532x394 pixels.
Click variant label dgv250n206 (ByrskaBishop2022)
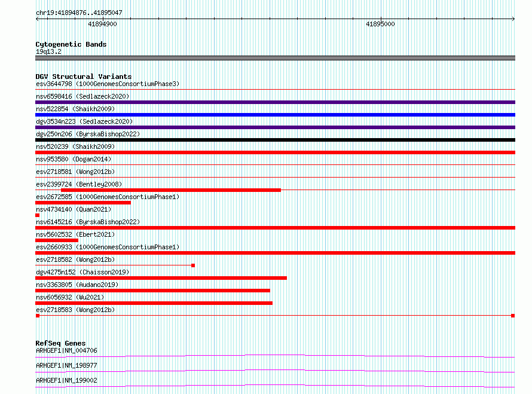click(x=88, y=134)
